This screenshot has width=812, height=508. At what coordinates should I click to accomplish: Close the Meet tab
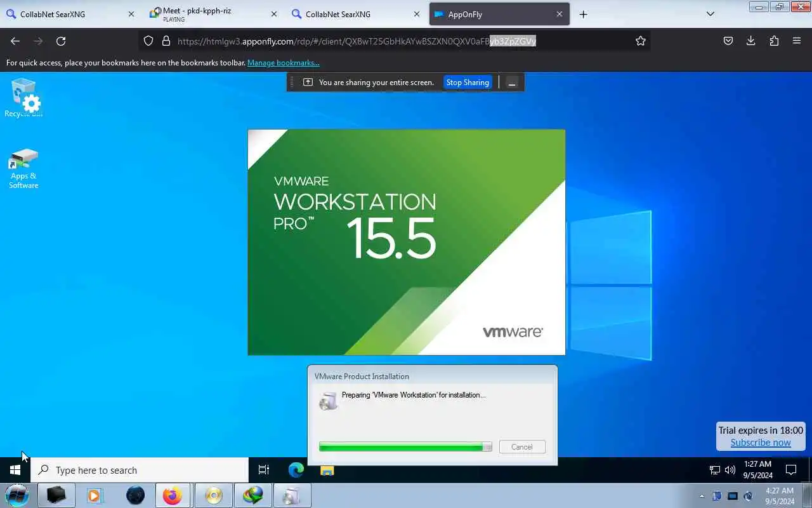click(274, 14)
